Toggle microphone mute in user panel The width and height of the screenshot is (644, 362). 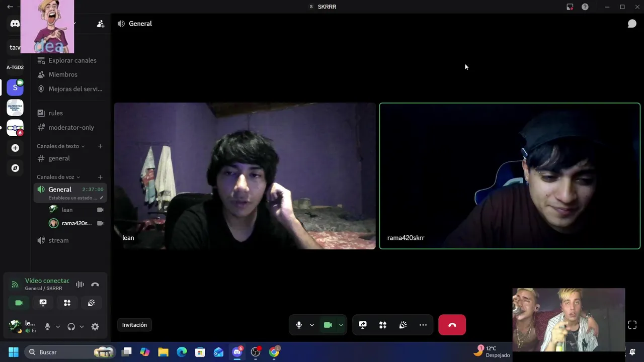click(x=47, y=327)
